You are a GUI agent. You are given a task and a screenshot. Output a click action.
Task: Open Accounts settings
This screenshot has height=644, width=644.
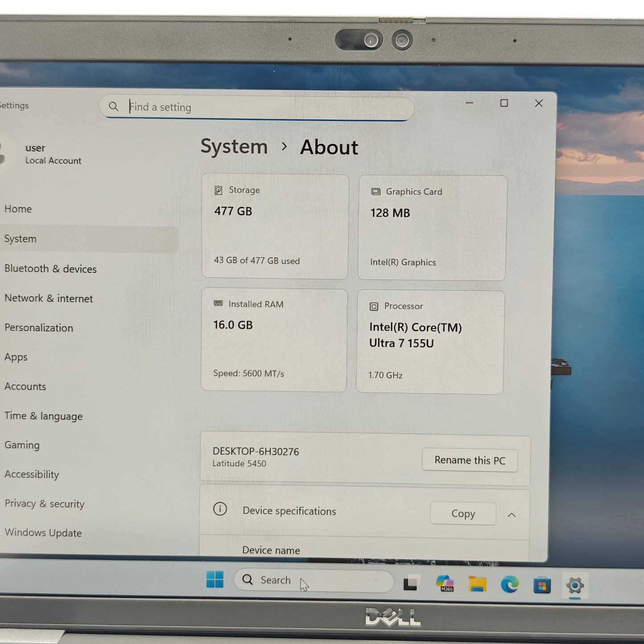[x=25, y=386]
